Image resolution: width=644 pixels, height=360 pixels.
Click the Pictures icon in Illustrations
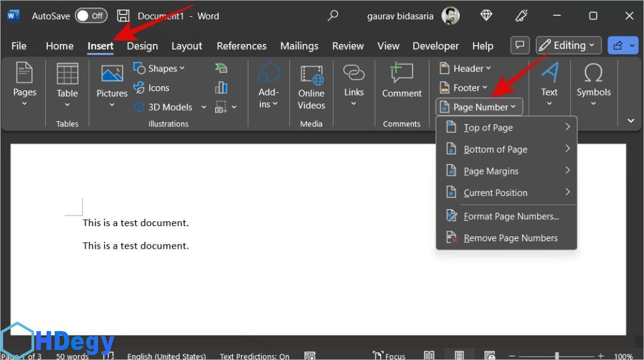point(112,75)
